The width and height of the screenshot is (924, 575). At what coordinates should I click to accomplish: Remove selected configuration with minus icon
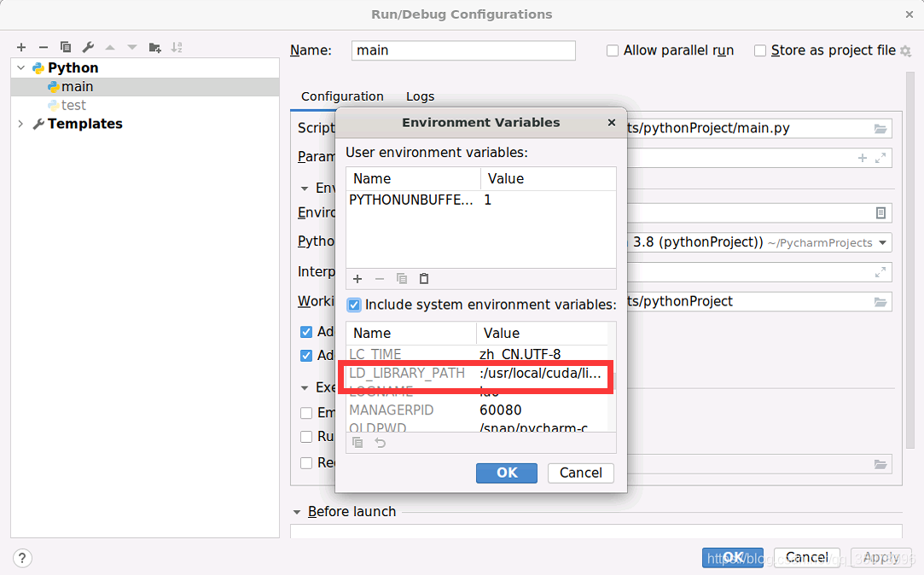pyautogui.click(x=43, y=47)
